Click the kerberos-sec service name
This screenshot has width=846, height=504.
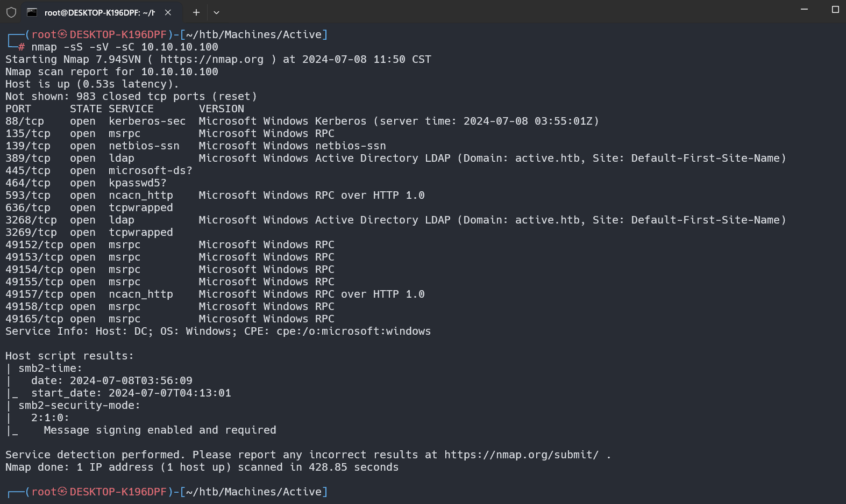[147, 121]
